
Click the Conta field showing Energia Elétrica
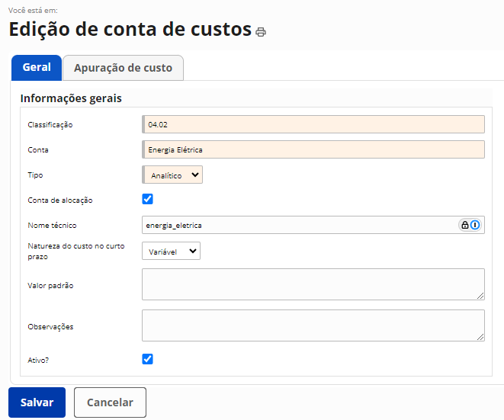[x=313, y=149]
